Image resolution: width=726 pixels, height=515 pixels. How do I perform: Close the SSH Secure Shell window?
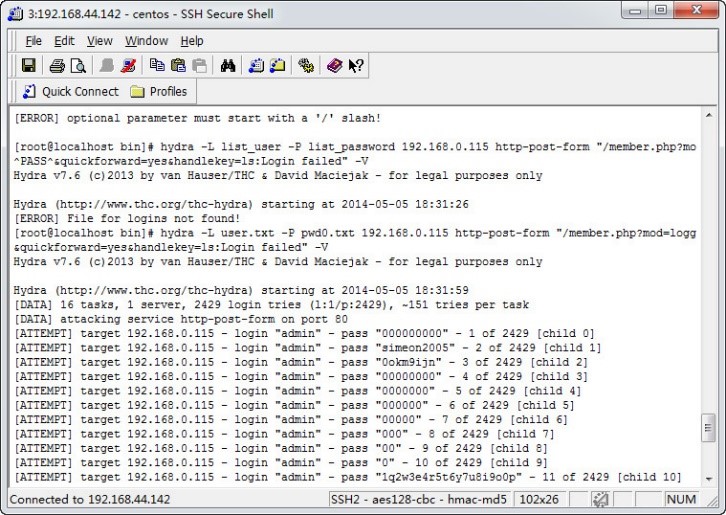(x=696, y=10)
